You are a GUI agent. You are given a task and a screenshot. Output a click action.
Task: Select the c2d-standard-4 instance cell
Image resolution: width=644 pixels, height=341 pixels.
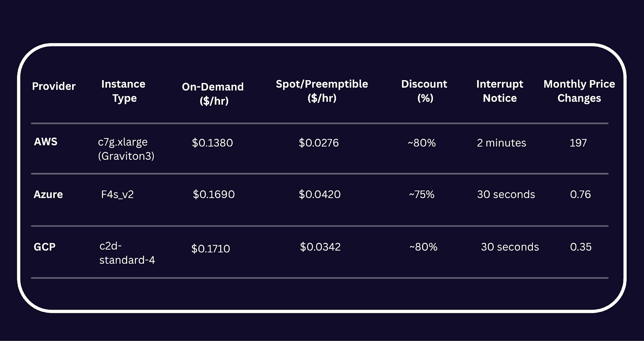click(x=127, y=253)
